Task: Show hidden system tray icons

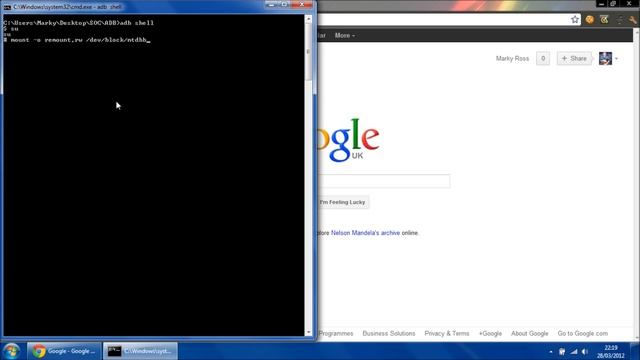Action: (551, 351)
